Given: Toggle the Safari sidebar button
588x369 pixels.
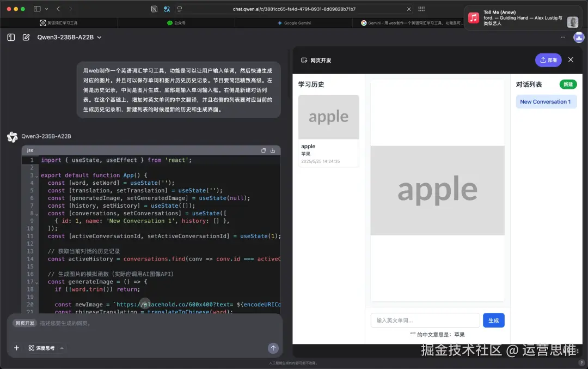Looking at the screenshot, I should [37, 9].
